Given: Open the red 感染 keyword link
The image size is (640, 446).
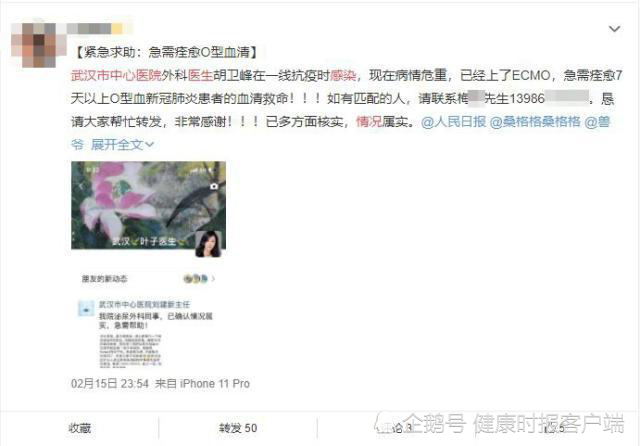Looking at the screenshot, I should (x=343, y=75).
